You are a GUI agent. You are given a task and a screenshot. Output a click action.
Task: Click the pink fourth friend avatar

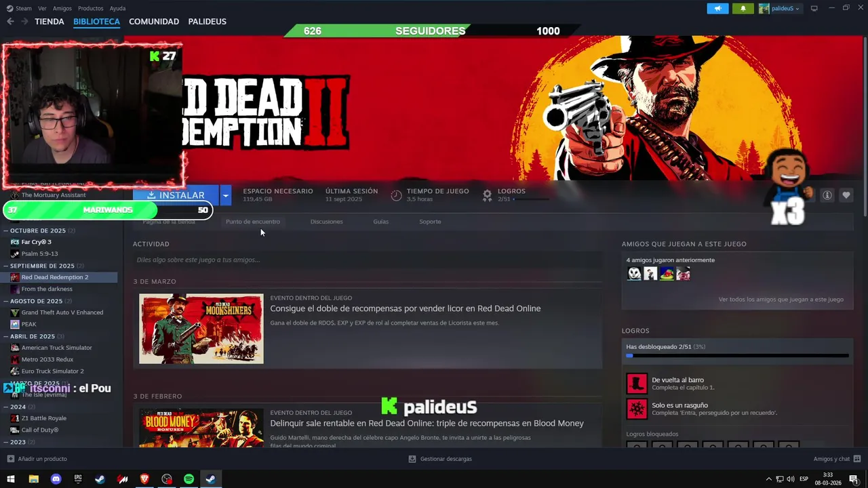pos(683,273)
